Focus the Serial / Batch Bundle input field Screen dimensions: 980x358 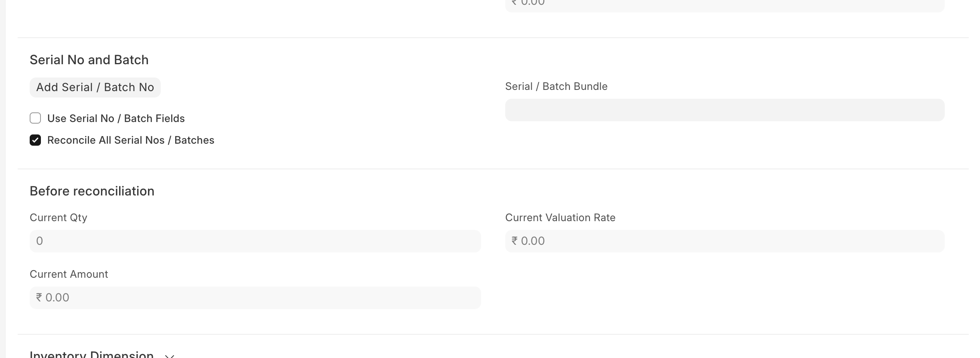[x=724, y=110]
